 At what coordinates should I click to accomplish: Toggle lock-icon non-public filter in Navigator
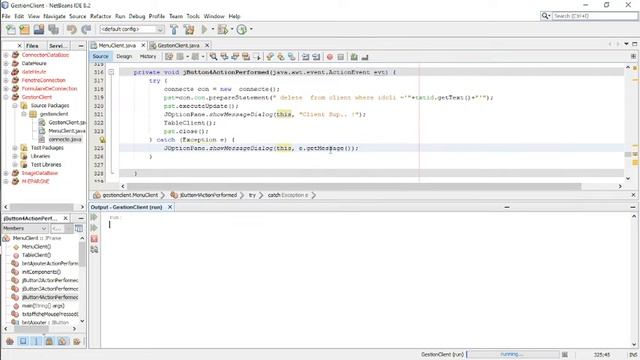tap(49, 341)
